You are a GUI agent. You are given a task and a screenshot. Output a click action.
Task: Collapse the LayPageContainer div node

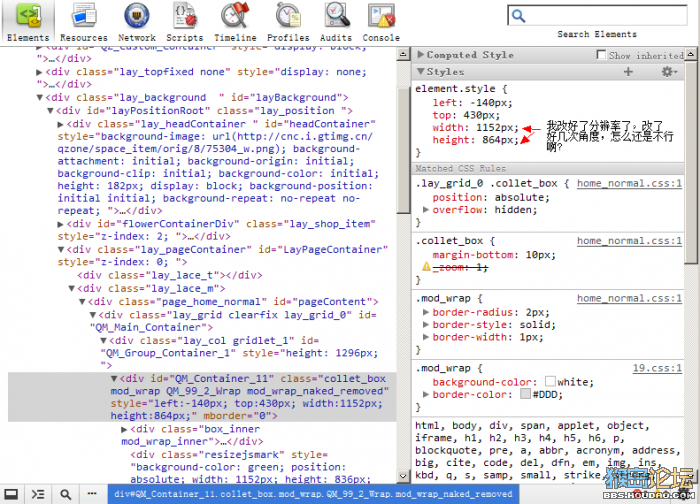(61, 250)
